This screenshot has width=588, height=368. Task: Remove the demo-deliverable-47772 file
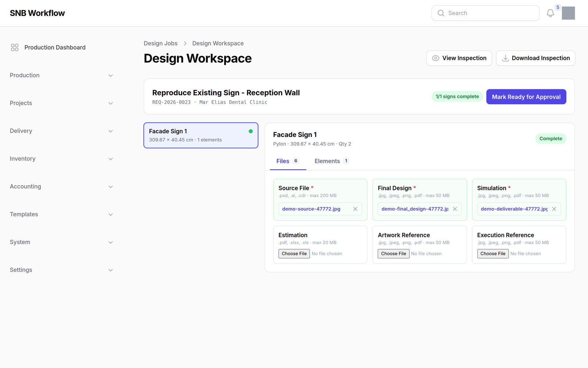[x=554, y=209]
